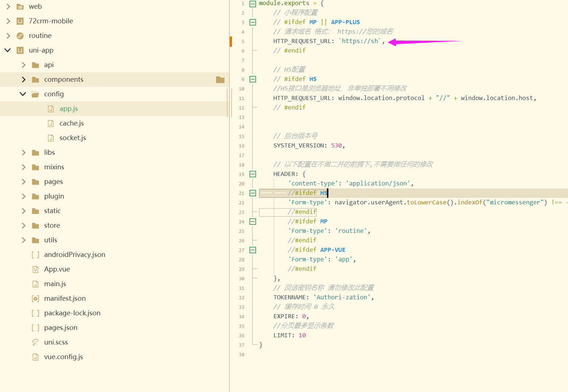
Task: Open socket.js file
Action: pos(73,138)
